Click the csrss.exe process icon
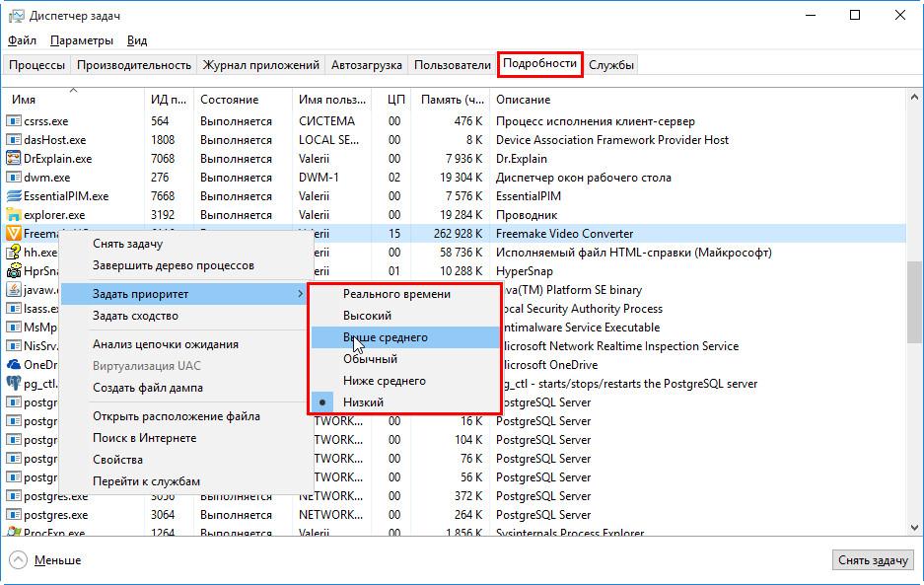Image resolution: width=924 pixels, height=585 pixels. click(x=14, y=121)
